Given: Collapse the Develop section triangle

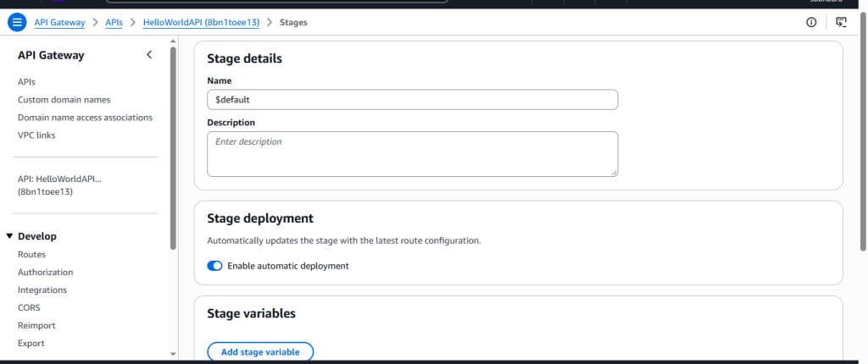Looking at the screenshot, I should pyautogui.click(x=9, y=236).
